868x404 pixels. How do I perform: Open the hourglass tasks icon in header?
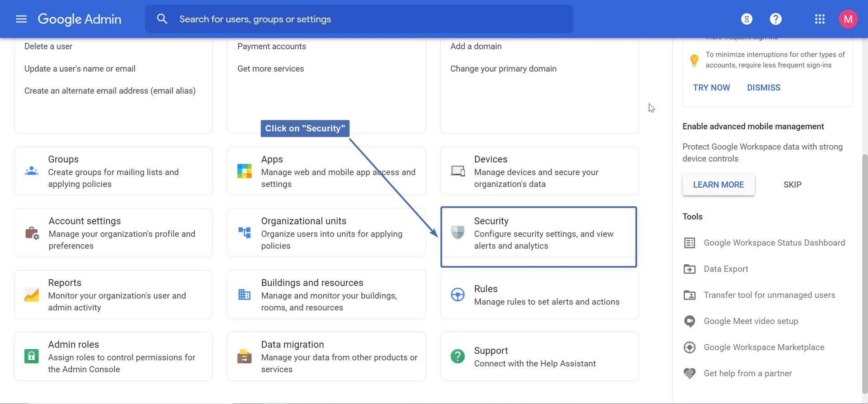746,19
